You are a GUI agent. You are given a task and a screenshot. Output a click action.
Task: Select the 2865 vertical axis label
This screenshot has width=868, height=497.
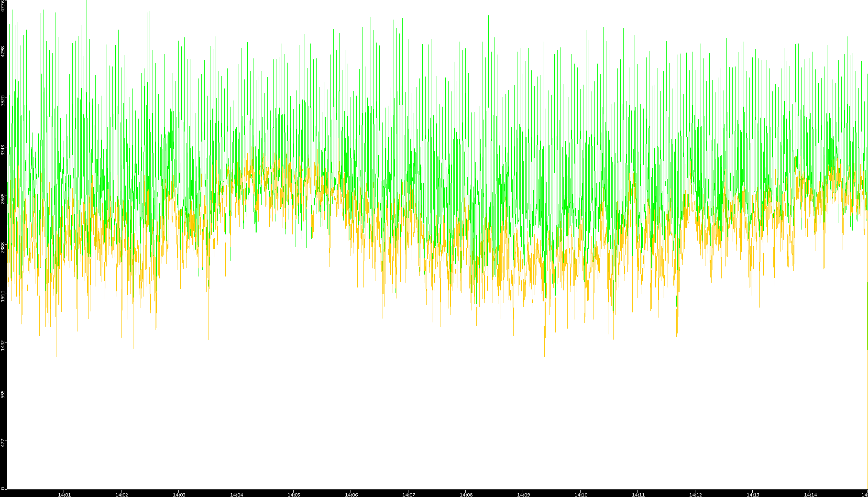coord(3,199)
